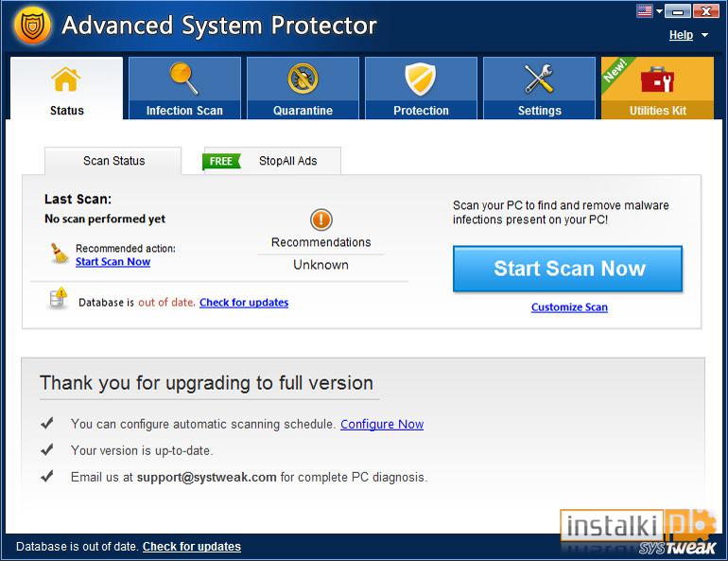Open the Configure Now scheduling link
The height and width of the screenshot is (561, 728).
coord(382,424)
